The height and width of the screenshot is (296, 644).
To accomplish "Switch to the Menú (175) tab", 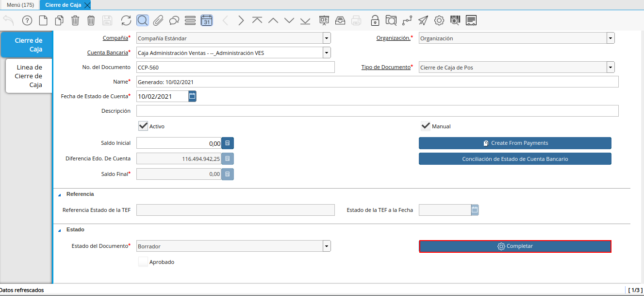I will (20, 5).
